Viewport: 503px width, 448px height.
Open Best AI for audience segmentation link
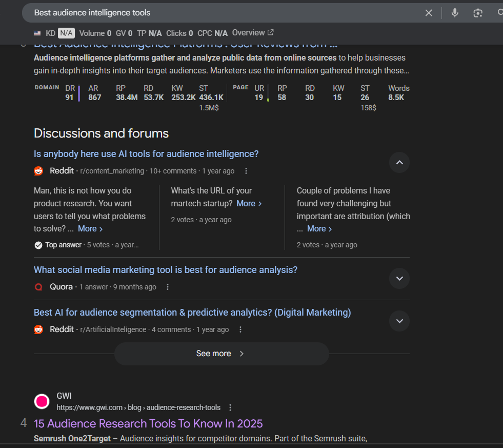(192, 313)
